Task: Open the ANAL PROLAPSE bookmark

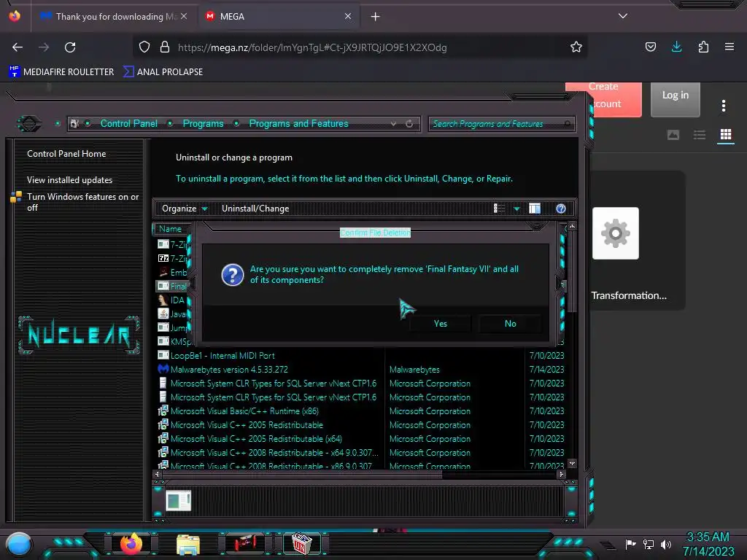Action: [163, 72]
